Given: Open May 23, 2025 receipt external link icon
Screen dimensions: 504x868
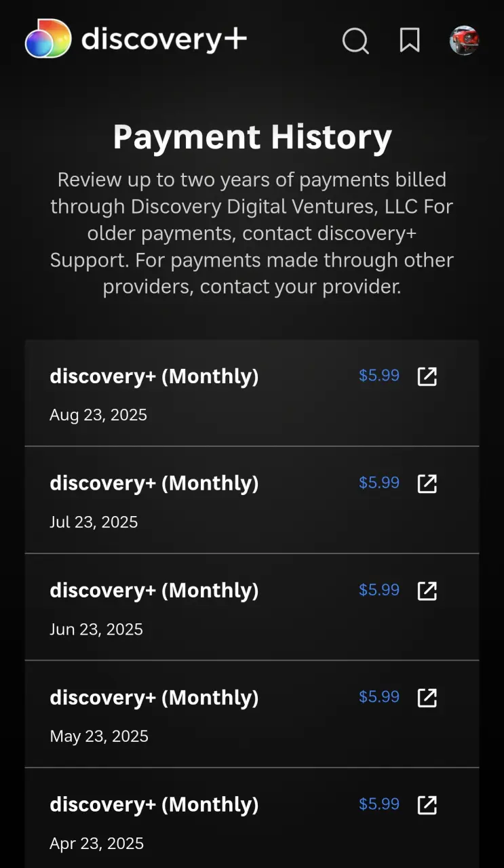Looking at the screenshot, I should pyautogui.click(x=427, y=698).
